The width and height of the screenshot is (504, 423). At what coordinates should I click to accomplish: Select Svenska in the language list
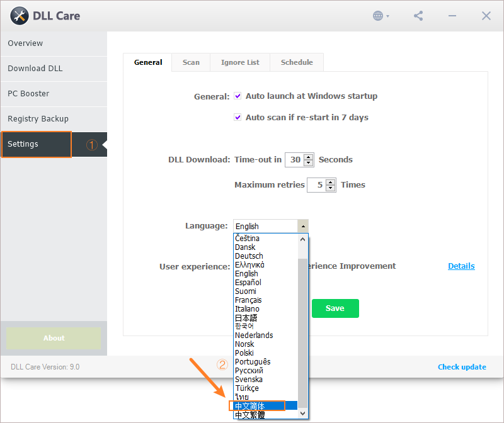pos(265,380)
